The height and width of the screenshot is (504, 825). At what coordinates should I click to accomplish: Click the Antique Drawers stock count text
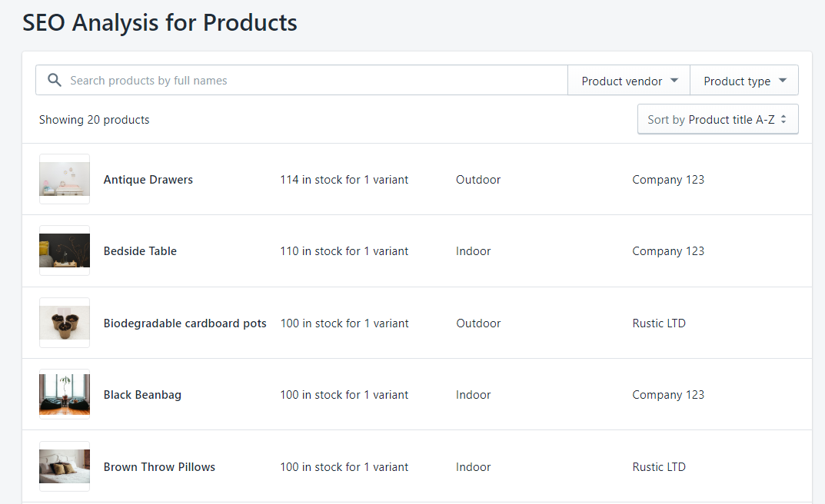click(x=344, y=180)
